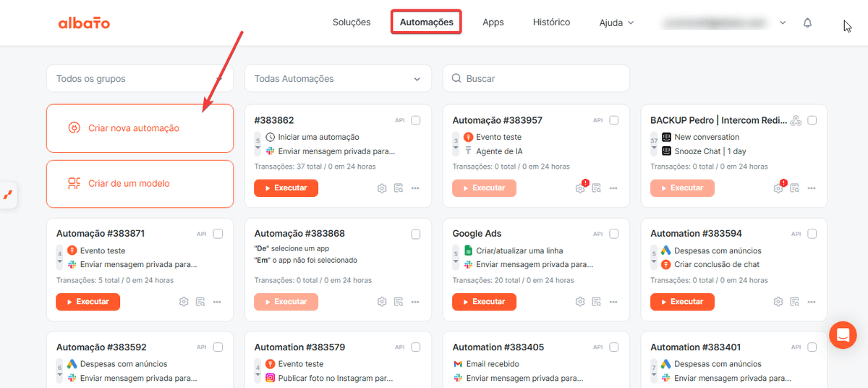The width and height of the screenshot is (868, 388).
Task: Run Automation #383594 with Executar button
Action: (x=682, y=302)
